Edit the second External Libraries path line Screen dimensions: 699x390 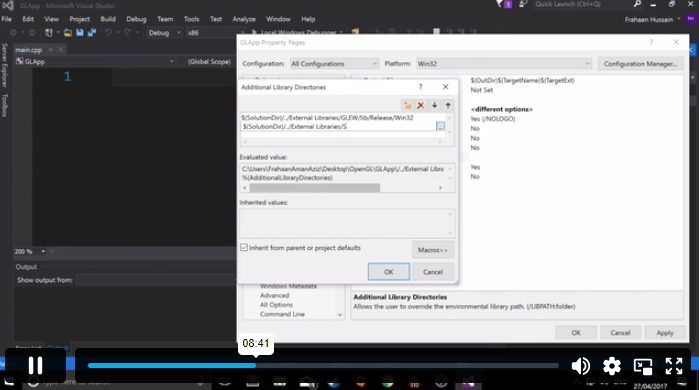[338, 127]
